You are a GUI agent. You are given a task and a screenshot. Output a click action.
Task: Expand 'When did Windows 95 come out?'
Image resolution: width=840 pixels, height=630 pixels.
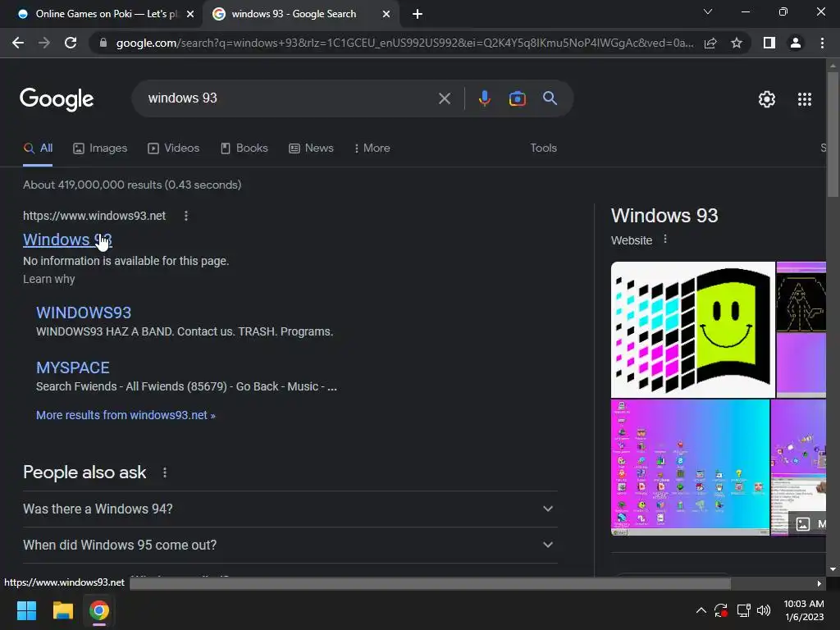point(290,545)
